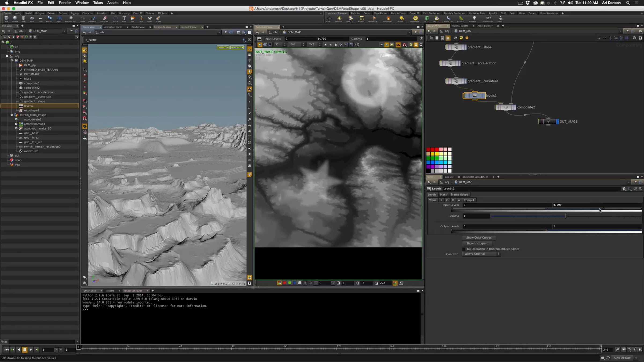Select the gradient_slope node
The width and height of the screenshot is (644, 362).
click(x=456, y=47)
